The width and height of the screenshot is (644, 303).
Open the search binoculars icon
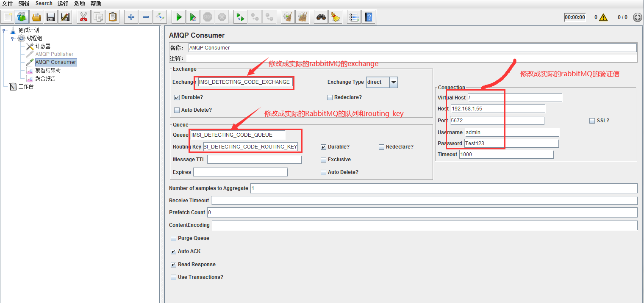click(321, 17)
